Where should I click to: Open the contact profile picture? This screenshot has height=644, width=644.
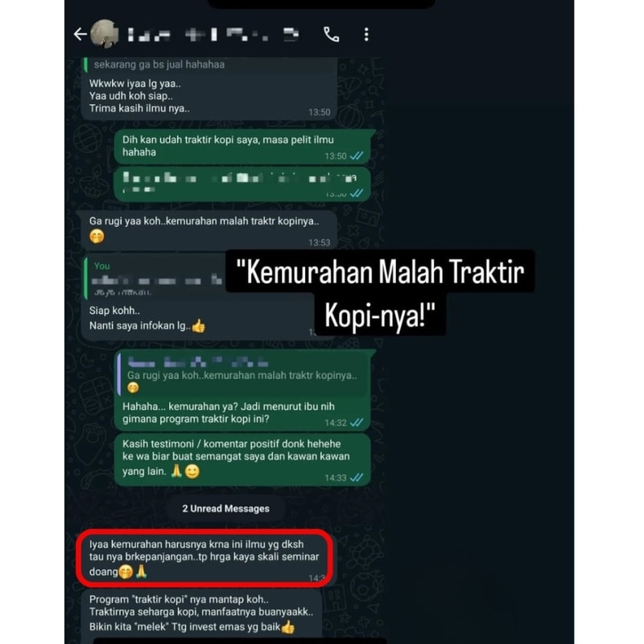click(x=105, y=34)
